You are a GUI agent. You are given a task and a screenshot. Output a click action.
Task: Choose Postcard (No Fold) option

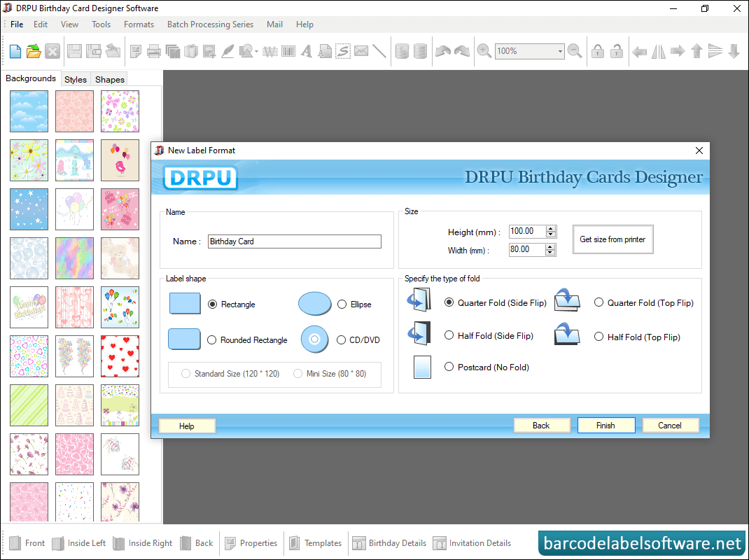click(x=449, y=367)
